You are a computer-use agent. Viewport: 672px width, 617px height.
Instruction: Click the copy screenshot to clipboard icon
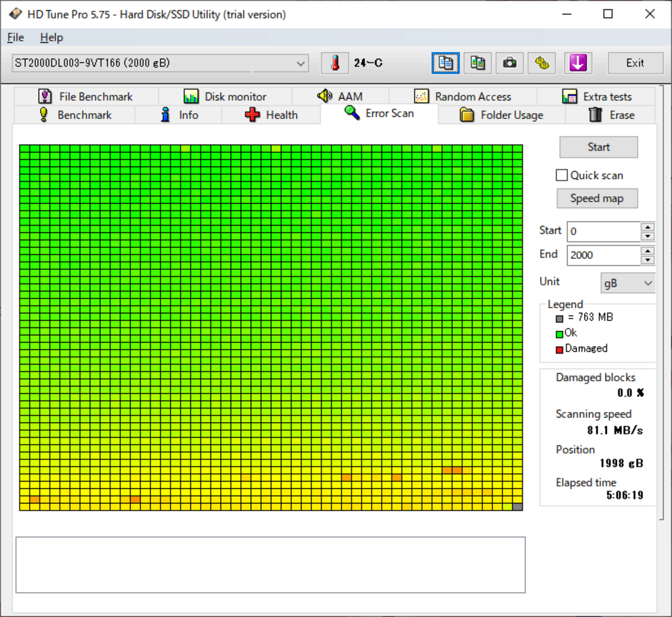pyautogui.click(x=478, y=63)
